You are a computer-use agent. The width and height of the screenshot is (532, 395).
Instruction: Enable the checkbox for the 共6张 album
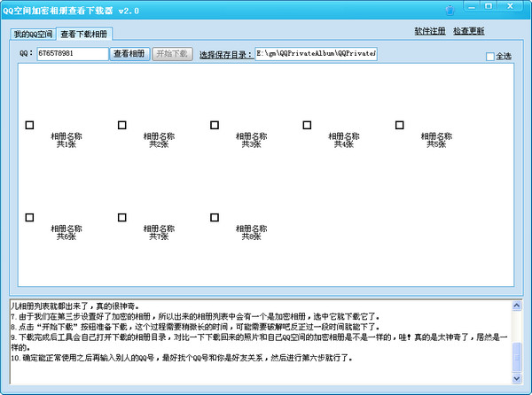tap(29, 217)
